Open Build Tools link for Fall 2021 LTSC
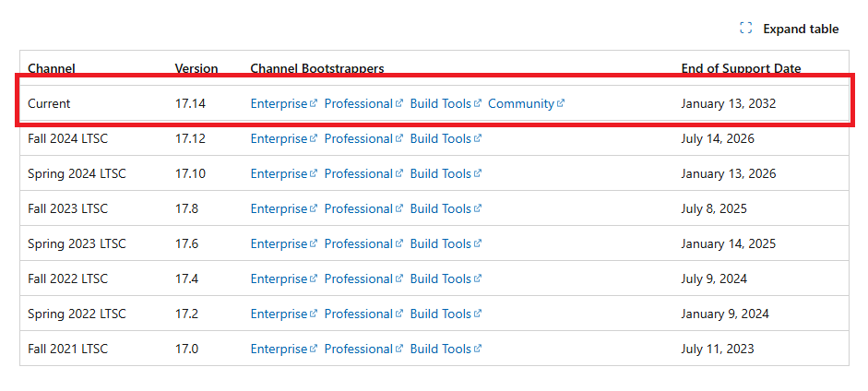Image resolution: width=868 pixels, height=391 pixels. 441,349
